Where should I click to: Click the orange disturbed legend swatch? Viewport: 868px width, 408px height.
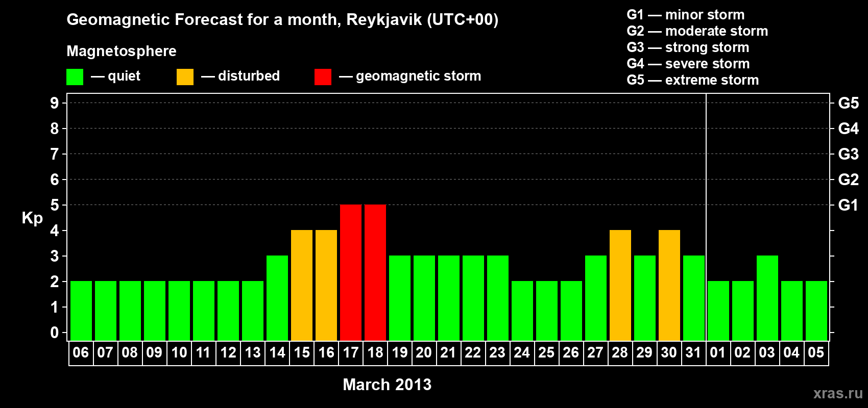pyautogui.click(x=185, y=77)
